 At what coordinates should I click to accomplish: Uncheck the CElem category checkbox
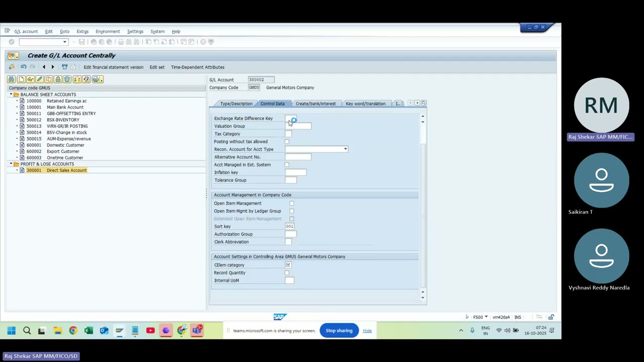[x=288, y=265]
